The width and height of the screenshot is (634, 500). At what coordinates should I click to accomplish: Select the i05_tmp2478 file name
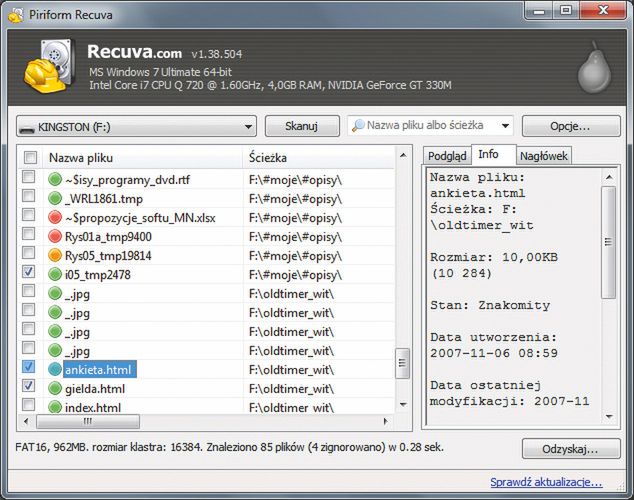tap(97, 275)
